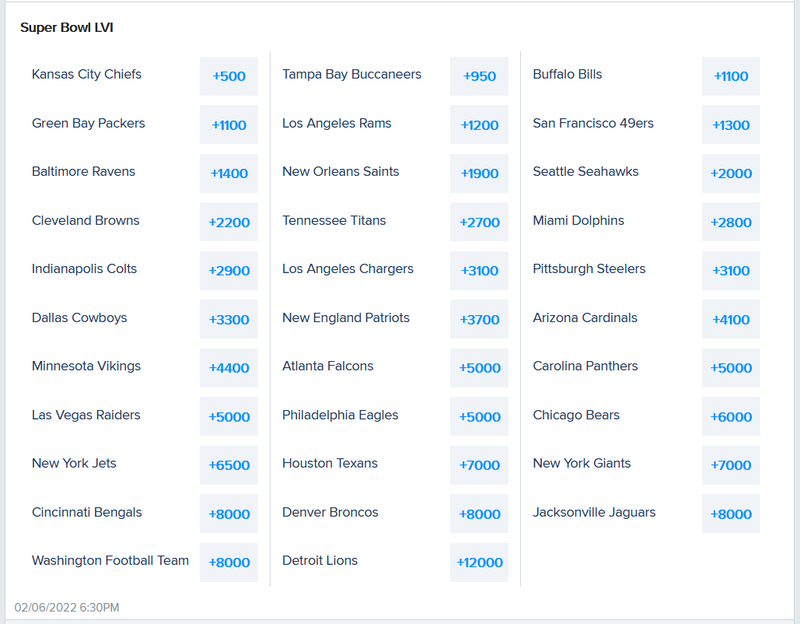Click the Baltimore Ravens team name

click(83, 171)
